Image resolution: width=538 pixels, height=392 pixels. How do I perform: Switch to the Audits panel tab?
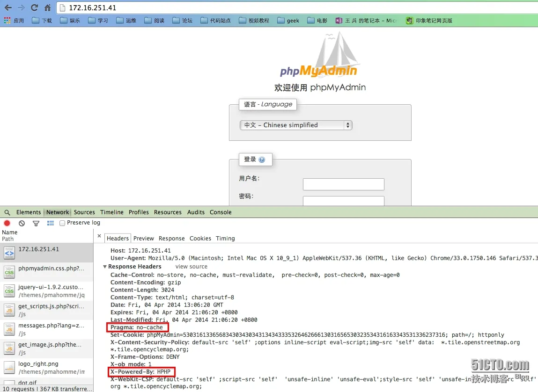[x=196, y=212]
